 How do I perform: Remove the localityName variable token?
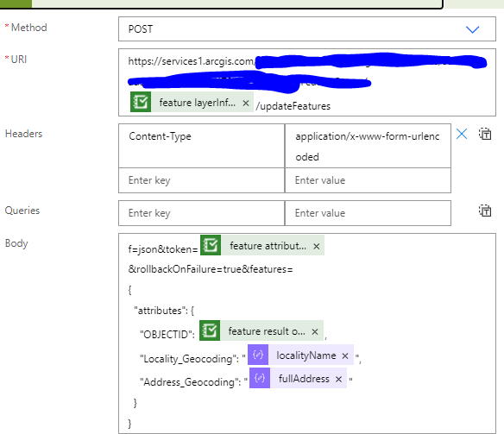point(345,356)
